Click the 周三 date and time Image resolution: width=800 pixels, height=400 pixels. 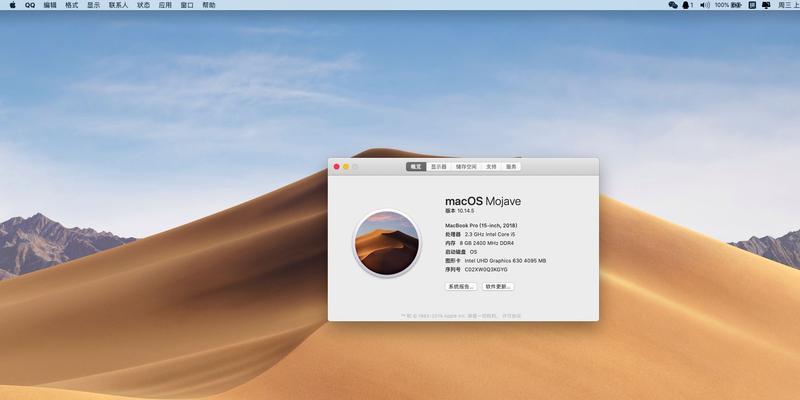coord(789,5)
